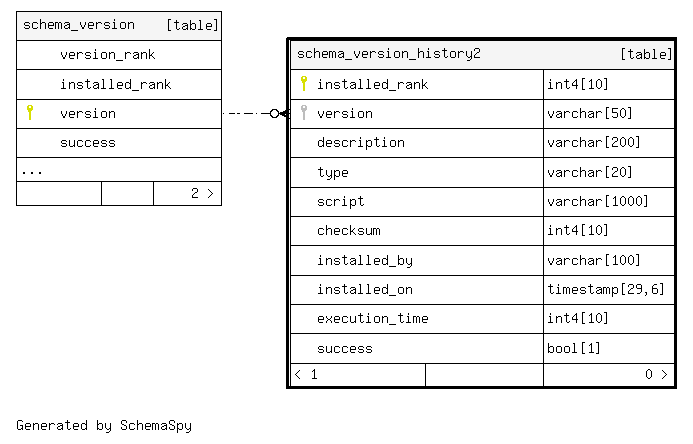Click the gray foreign key icon beside version

pyautogui.click(x=304, y=112)
